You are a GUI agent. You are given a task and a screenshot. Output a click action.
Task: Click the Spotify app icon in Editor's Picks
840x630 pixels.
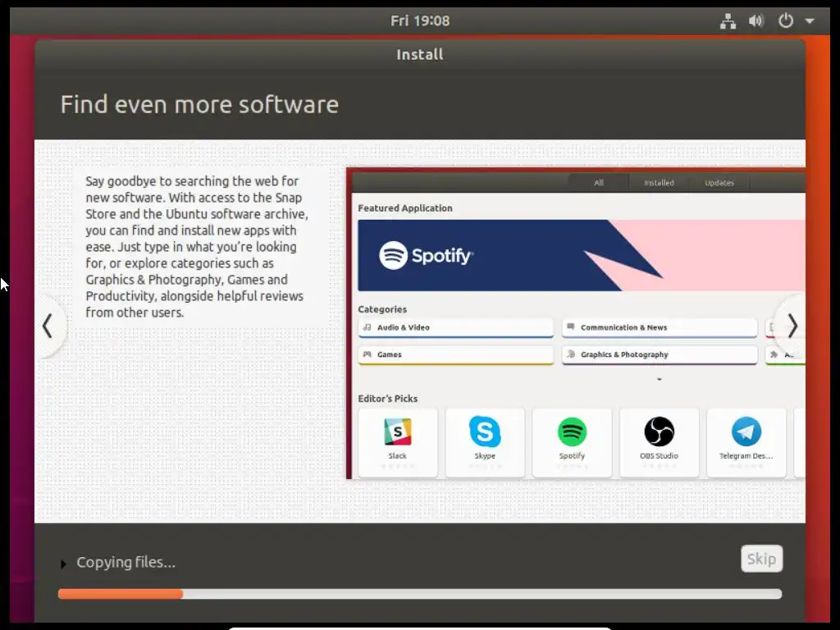click(572, 431)
